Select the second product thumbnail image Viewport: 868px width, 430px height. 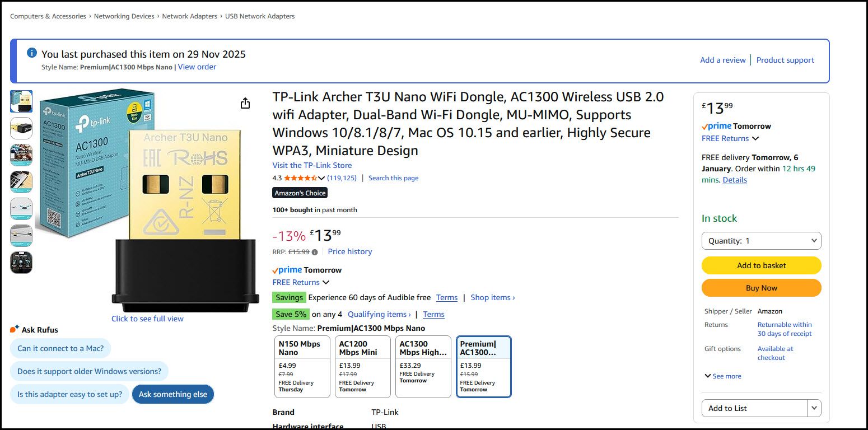[21, 128]
